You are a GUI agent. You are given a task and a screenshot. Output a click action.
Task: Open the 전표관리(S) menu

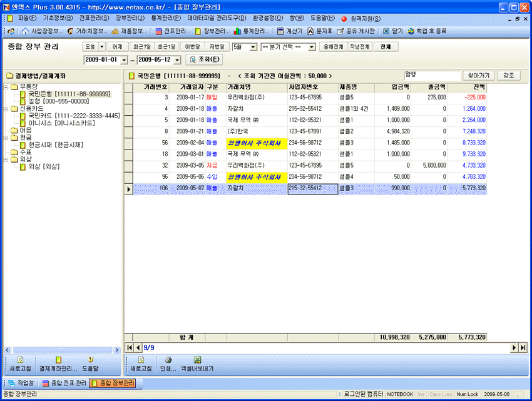[x=95, y=18]
